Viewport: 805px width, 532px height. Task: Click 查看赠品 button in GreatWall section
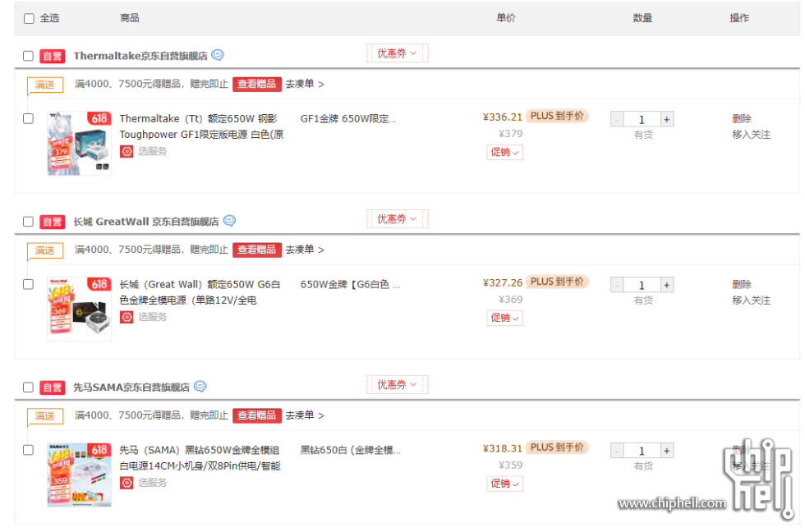256,250
